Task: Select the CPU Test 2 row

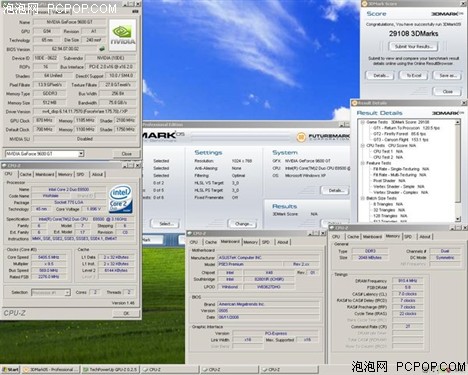Action: click(388, 157)
